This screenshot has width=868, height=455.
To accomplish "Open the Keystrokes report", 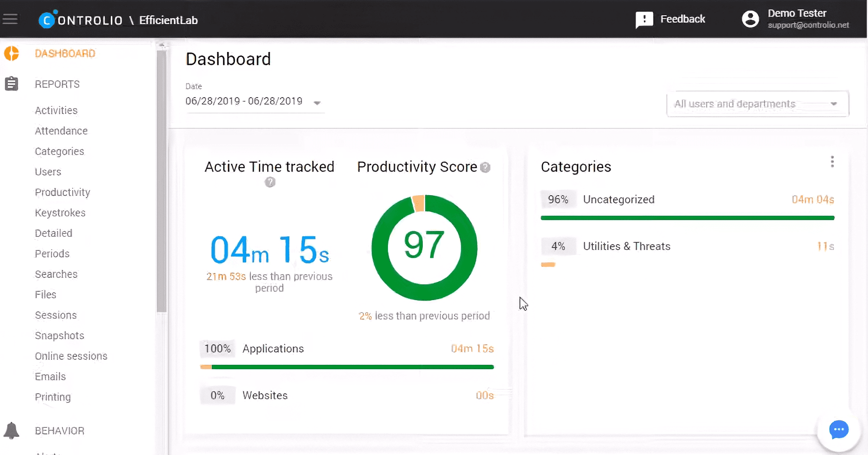I will coord(60,213).
